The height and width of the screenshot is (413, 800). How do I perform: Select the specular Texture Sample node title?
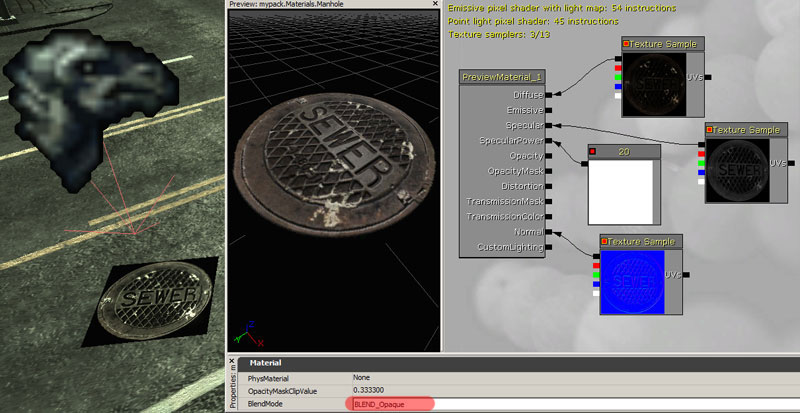[747, 130]
